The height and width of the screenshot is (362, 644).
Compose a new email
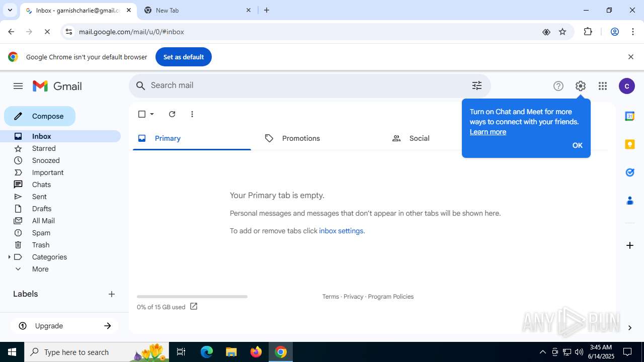pos(40,116)
